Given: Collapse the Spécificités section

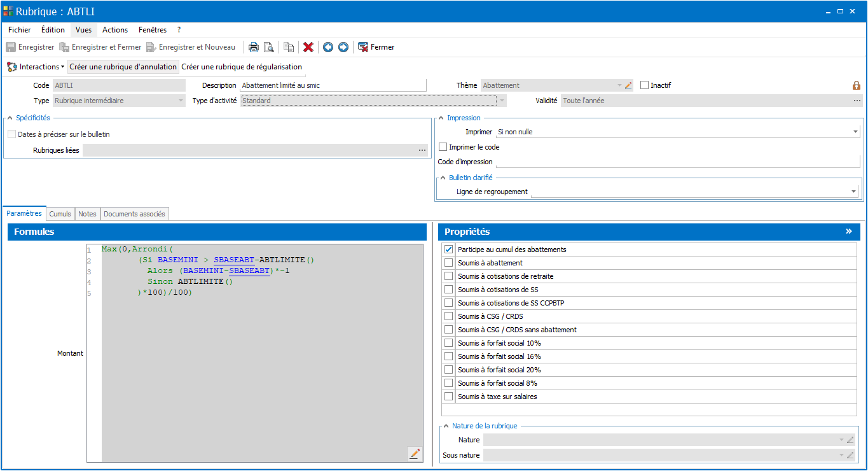Looking at the screenshot, I should coord(10,118).
